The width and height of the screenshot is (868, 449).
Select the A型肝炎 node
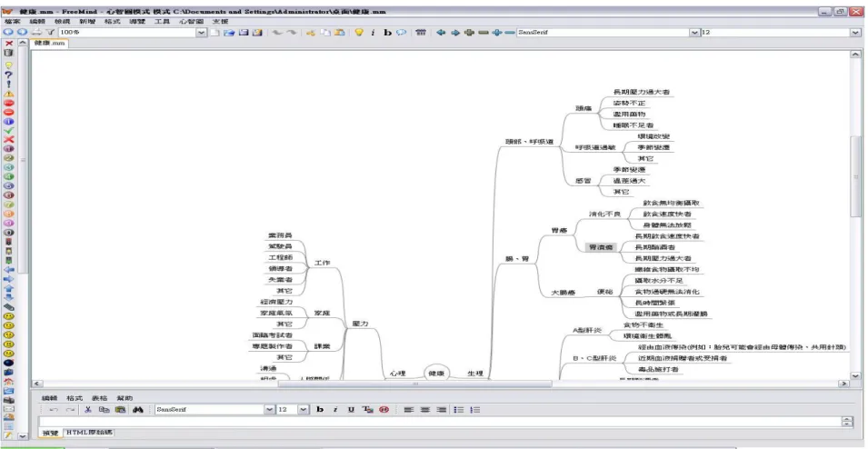(588, 331)
